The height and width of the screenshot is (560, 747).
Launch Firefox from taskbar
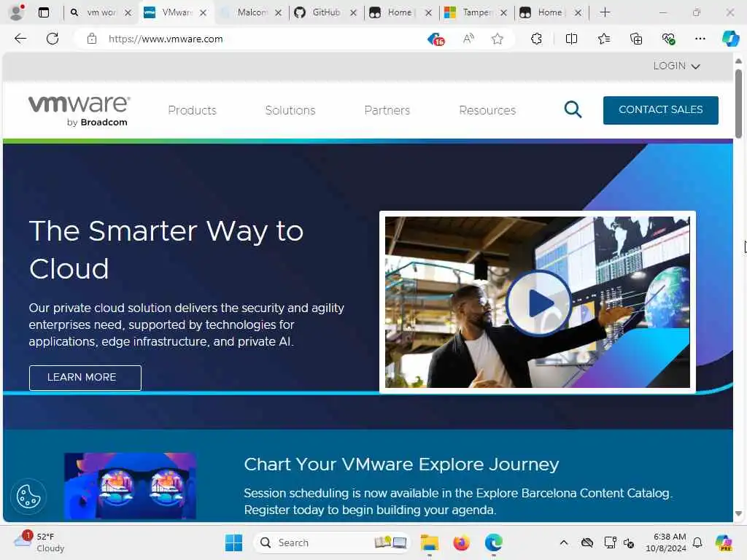pos(461,542)
